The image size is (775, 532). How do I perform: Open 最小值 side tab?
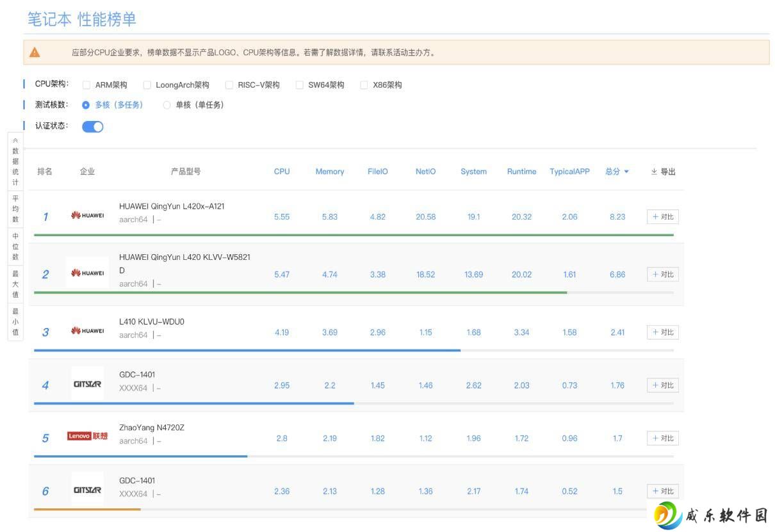tap(15, 322)
